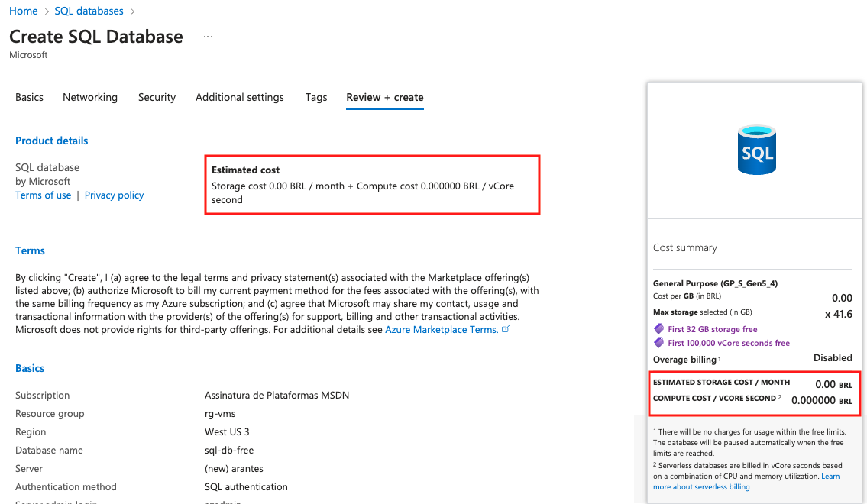The width and height of the screenshot is (867, 504).
Task: Click the Estimated Storage Cost / Month label
Action: pos(722,383)
